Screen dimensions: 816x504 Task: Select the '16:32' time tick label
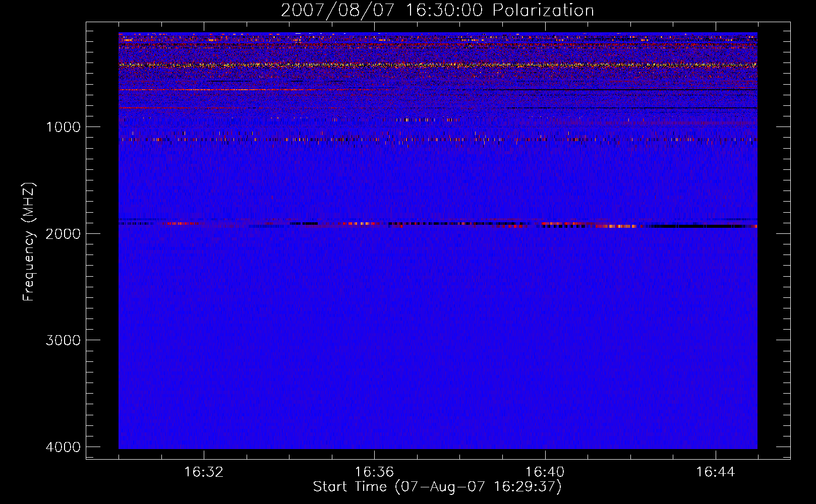(x=204, y=472)
